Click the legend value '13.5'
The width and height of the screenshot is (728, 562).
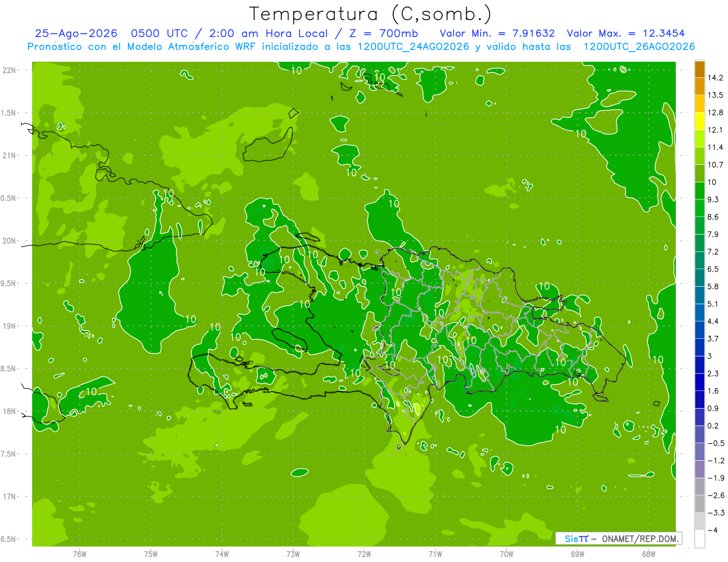click(715, 95)
